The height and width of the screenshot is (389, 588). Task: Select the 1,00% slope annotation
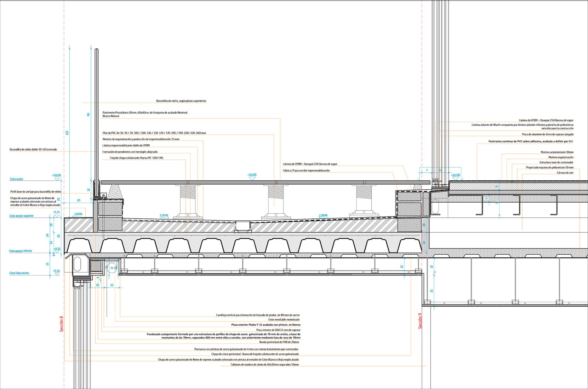(x=78, y=214)
